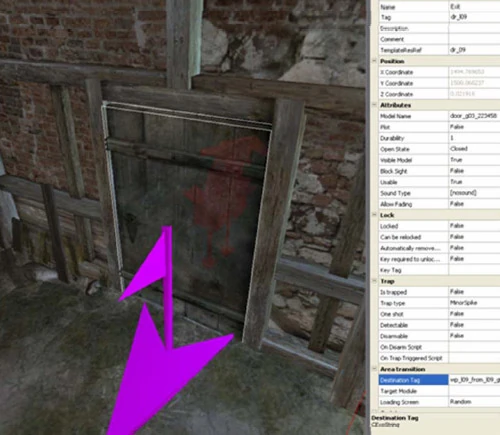The width and height of the screenshot is (500, 435).
Task: Collapse the Attributes property section
Action: pyautogui.click(x=374, y=105)
